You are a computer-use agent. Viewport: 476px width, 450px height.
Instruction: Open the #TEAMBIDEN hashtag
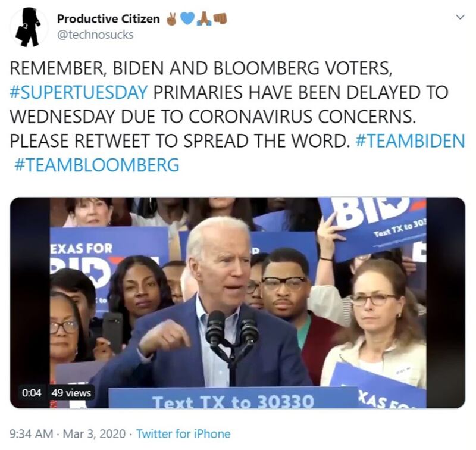pyautogui.click(x=410, y=140)
